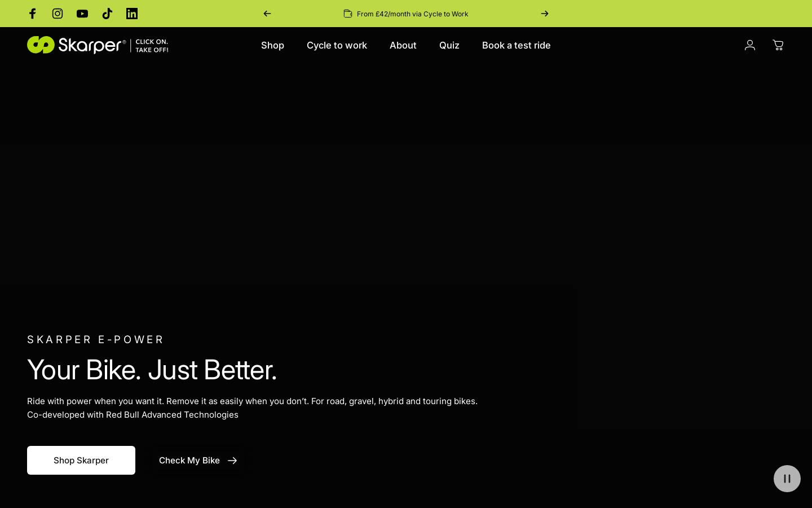Open the Shop menu
Viewport: 812px width, 508px height.
point(272,45)
